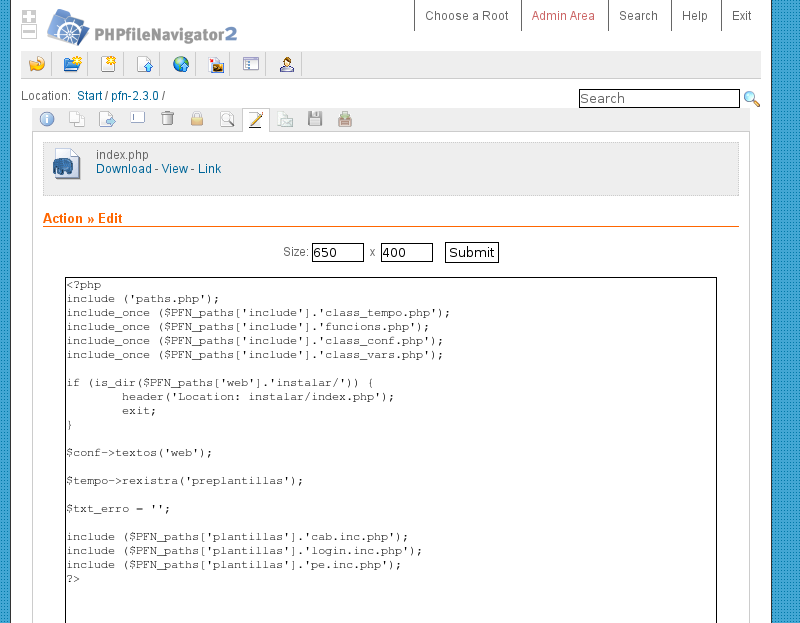Expand with the plus icon near logo

29,17
